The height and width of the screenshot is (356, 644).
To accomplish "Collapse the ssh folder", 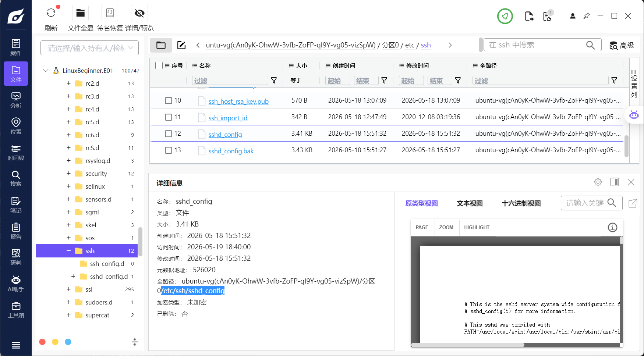I will [x=68, y=251].
